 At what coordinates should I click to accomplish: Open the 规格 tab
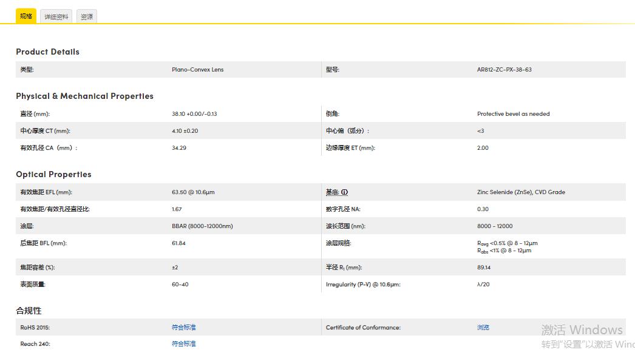pos(26,16)
